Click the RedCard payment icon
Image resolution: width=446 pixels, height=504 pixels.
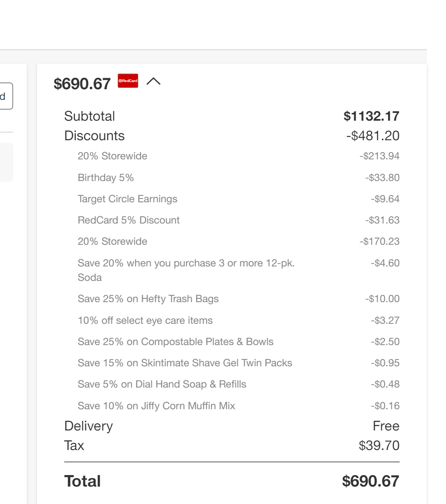128,81
